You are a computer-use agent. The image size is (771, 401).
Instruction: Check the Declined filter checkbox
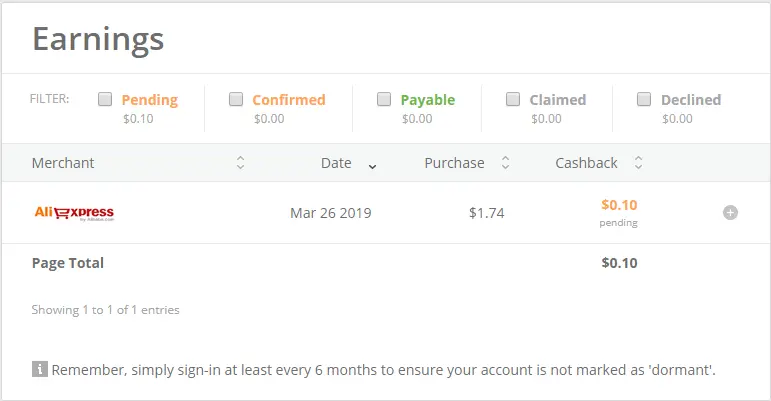click(x=644, y=99)
